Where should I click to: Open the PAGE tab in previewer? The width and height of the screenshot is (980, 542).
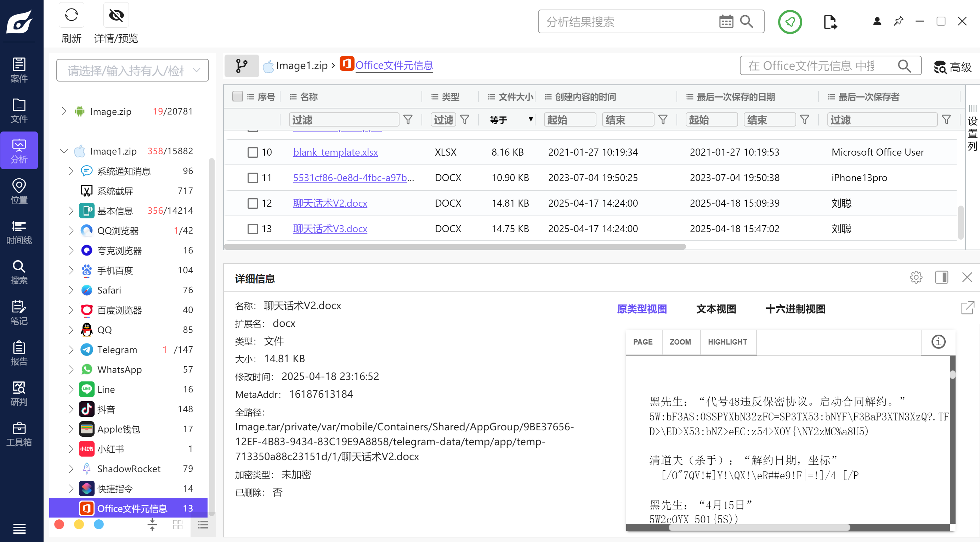[642, 342]
